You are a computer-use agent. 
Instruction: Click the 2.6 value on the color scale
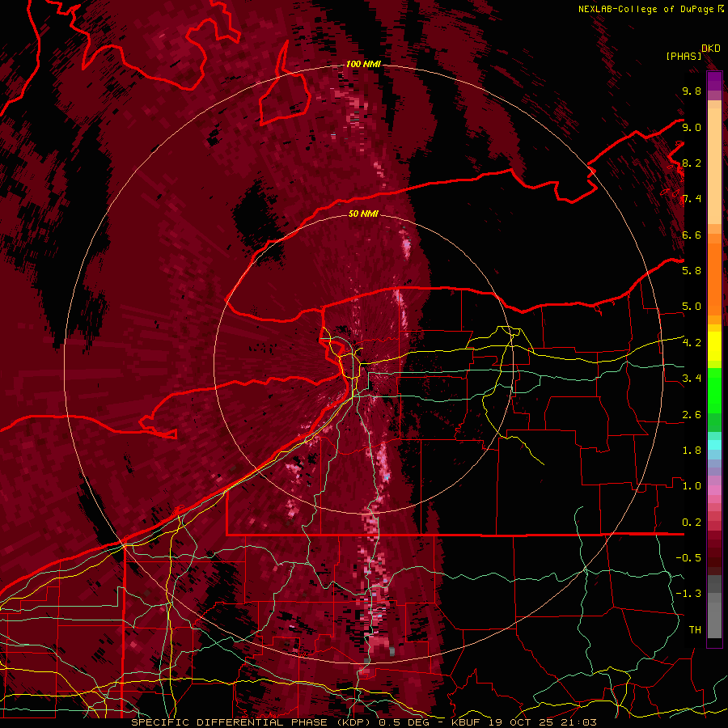(692, 414)
